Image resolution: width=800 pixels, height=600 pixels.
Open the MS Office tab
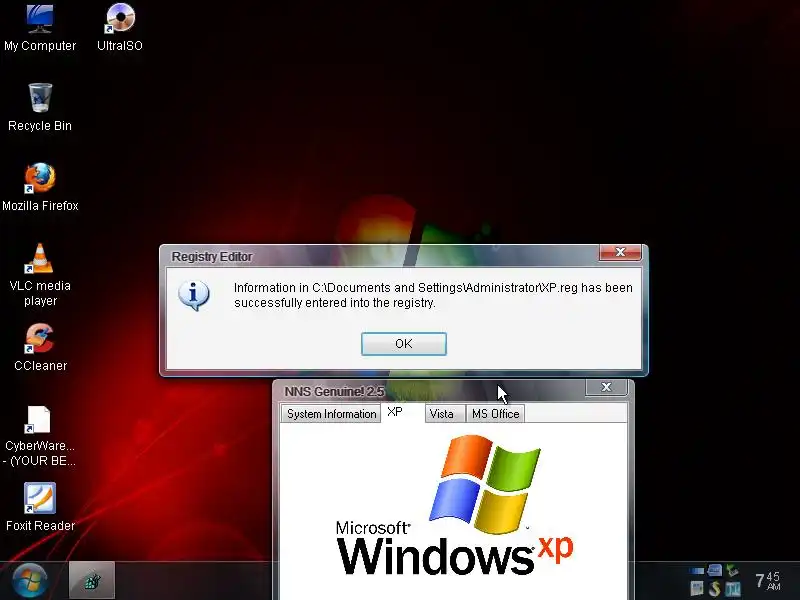pos(495,414)
